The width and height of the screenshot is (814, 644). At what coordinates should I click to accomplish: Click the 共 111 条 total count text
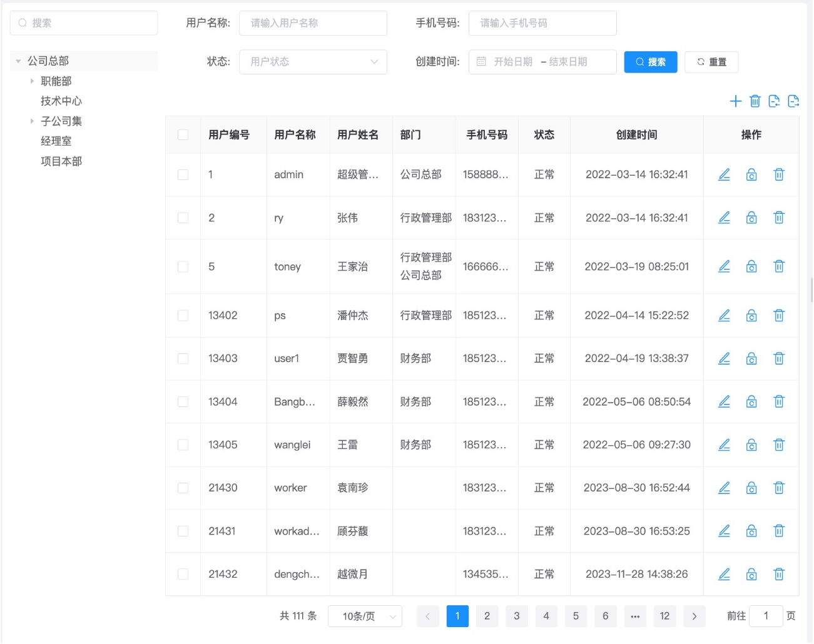coord(298,616)
